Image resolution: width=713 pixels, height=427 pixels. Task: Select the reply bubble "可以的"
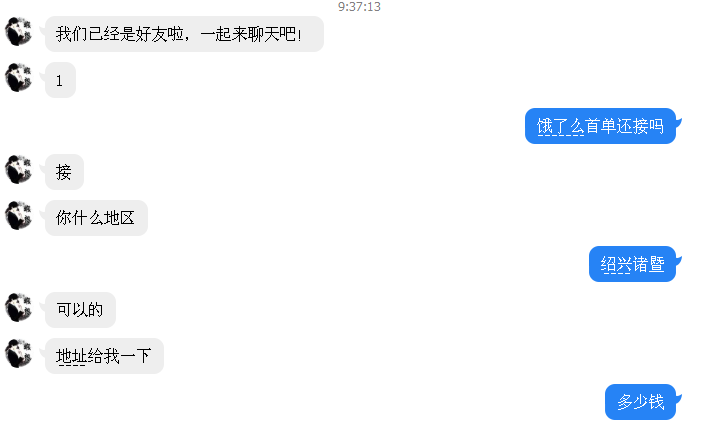[80, 310]
